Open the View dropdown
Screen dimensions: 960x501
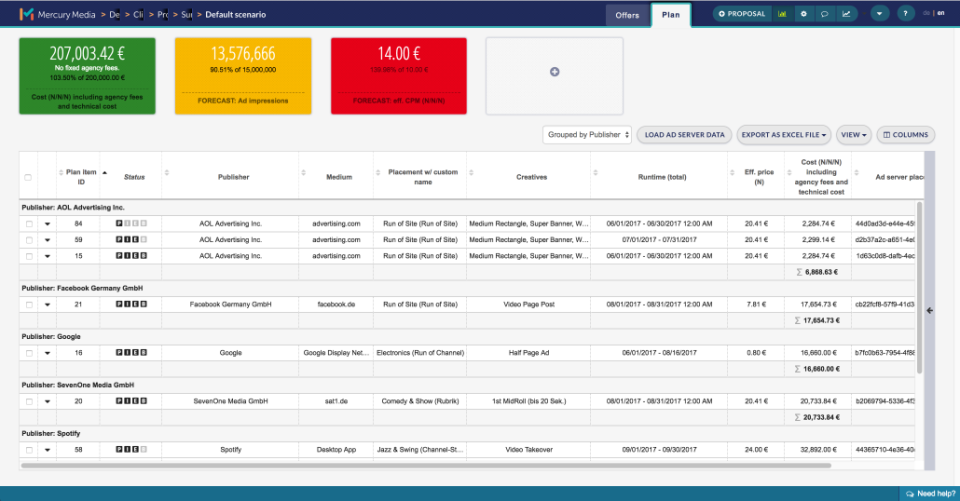(853, 135)
